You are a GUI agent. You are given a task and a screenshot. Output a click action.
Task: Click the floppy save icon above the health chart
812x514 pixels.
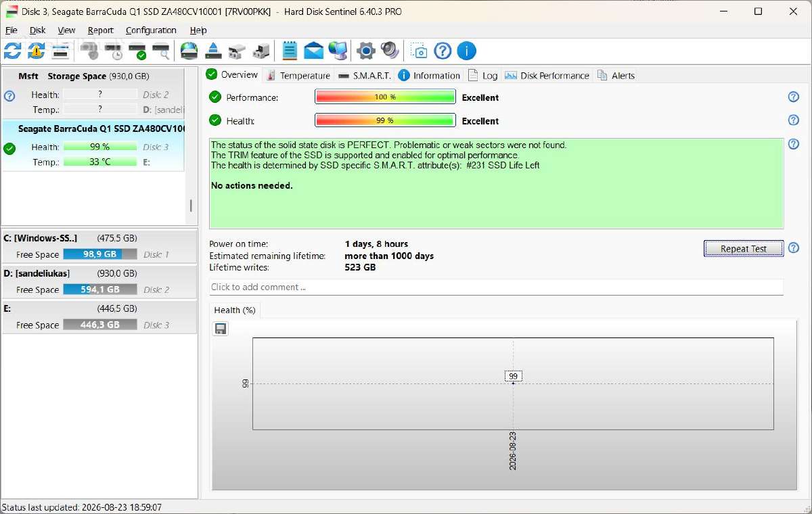point(221,329)
